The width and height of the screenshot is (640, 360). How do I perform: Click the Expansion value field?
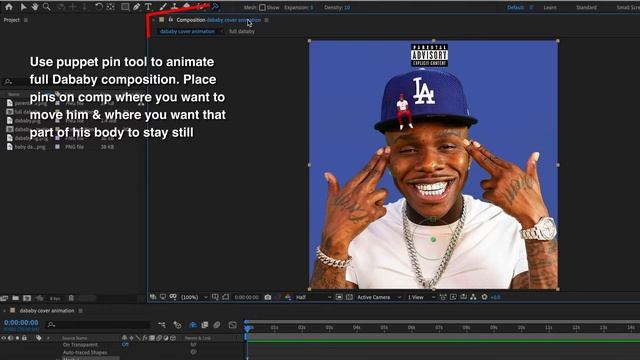[311, 7]
